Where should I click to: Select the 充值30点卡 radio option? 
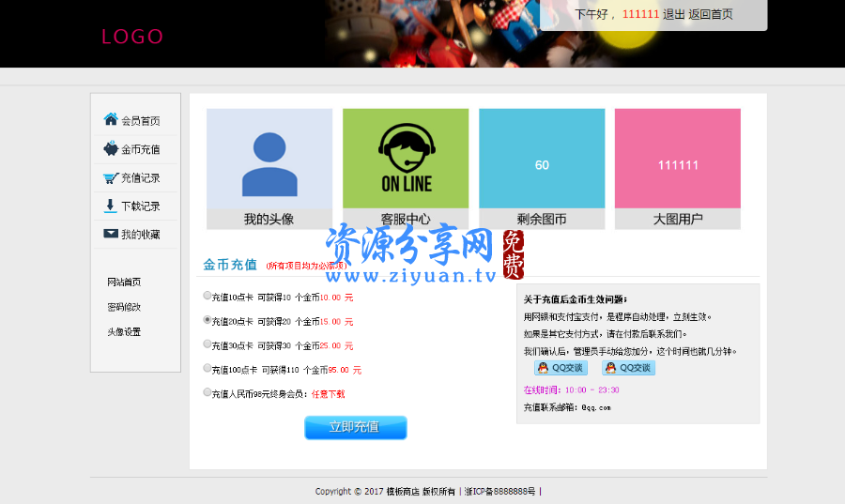point(207,344)
